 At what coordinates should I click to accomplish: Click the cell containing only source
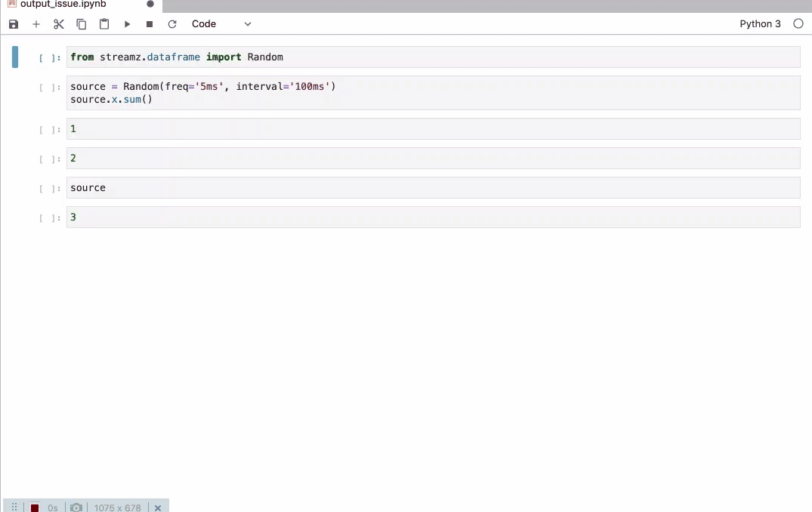(433, 188)
